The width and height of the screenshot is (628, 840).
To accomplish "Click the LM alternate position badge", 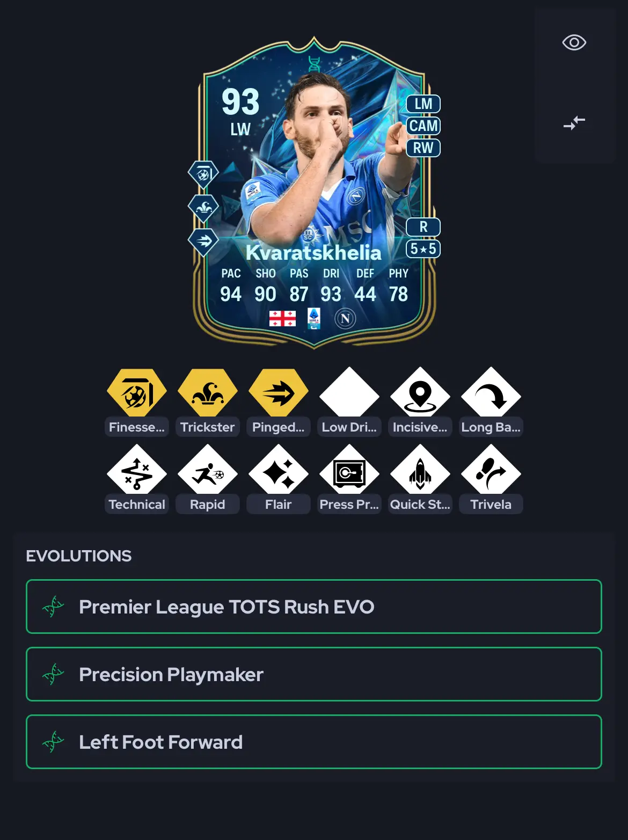I will coord(423,104).
